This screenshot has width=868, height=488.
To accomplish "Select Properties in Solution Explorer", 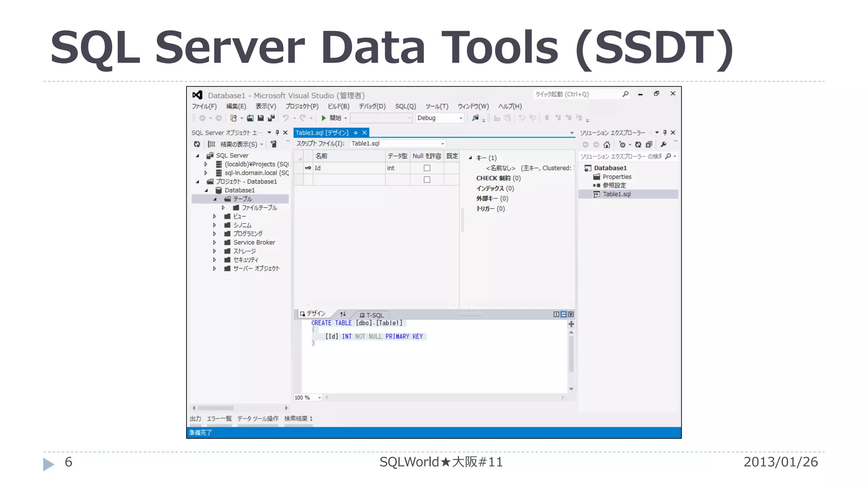I will (x=617, y=177).
